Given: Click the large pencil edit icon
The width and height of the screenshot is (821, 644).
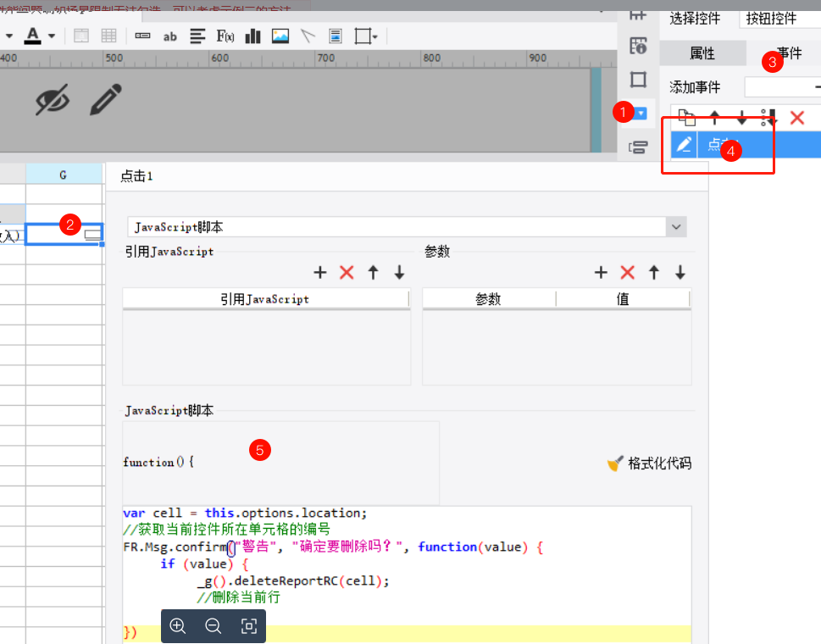Looking at the screenshot, I should [106, 99].
